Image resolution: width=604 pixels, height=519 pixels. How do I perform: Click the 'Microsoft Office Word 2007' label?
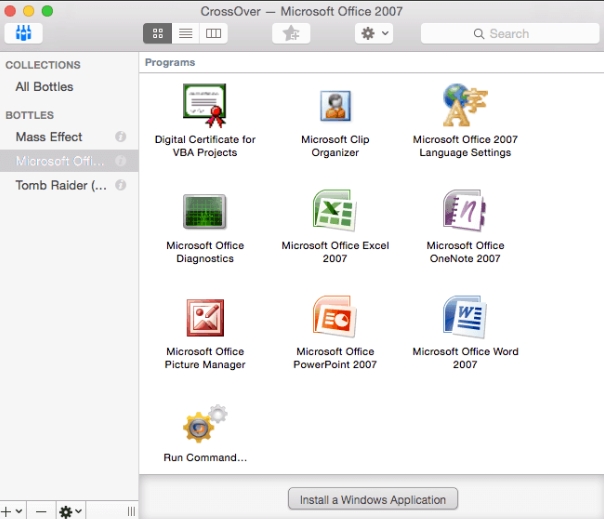tap(465, 358)
